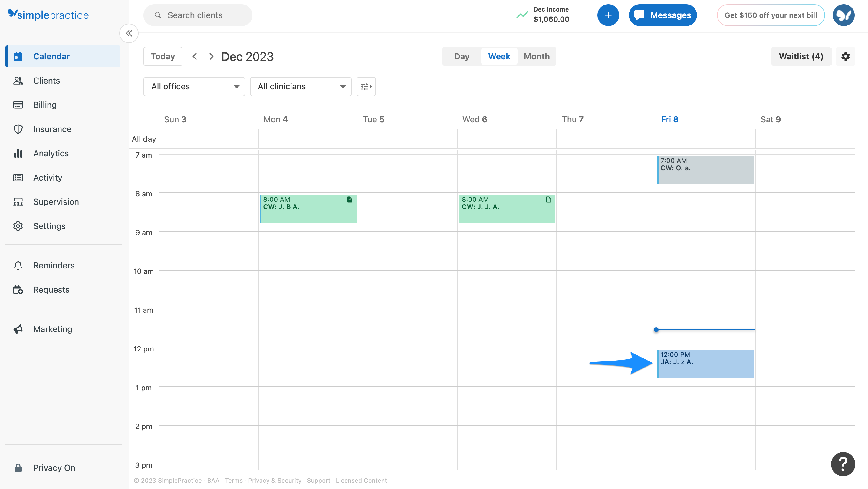Open the Supervision section
Image resolution: width=868 pixels, height=489 pixels.
click(56, 202)
